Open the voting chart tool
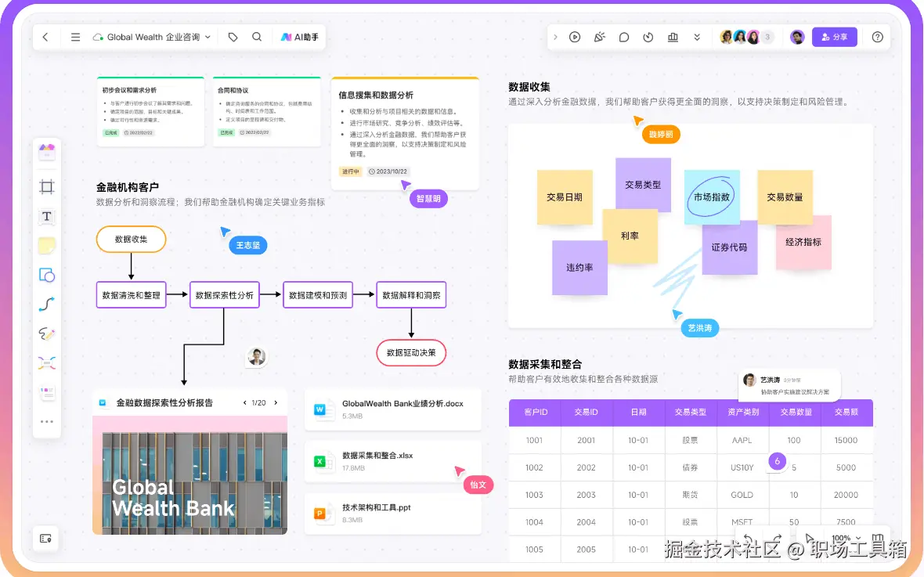 [673, 37]
